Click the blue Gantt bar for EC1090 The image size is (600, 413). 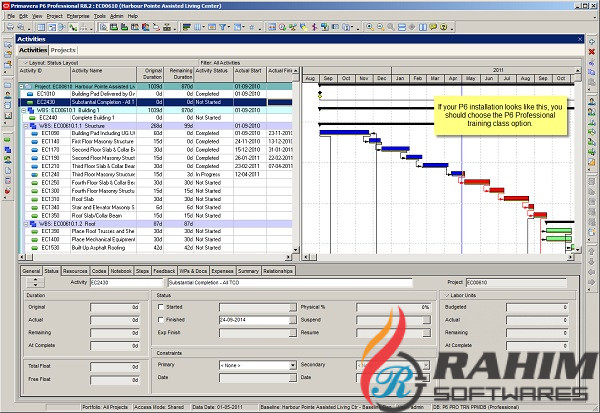(344, 132)
